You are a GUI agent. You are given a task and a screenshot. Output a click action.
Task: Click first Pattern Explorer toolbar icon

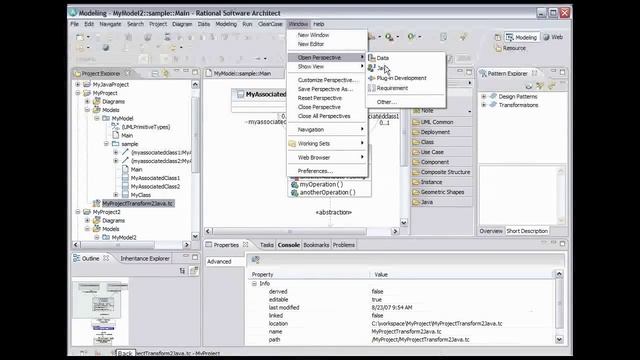click(529, 86)
